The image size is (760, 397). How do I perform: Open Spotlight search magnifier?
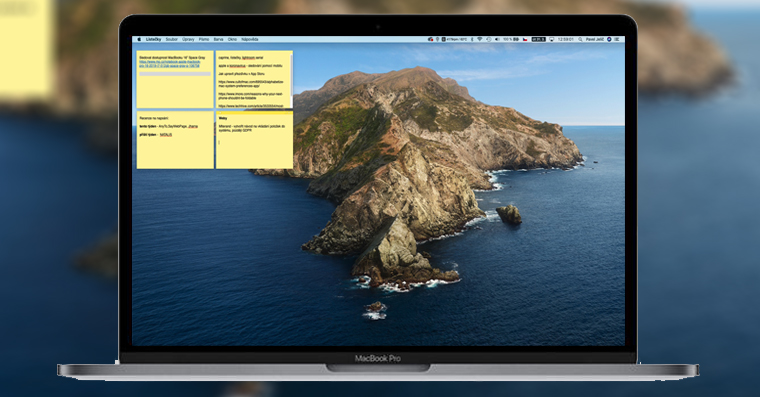pyautogui.click(x=580, y=39)
